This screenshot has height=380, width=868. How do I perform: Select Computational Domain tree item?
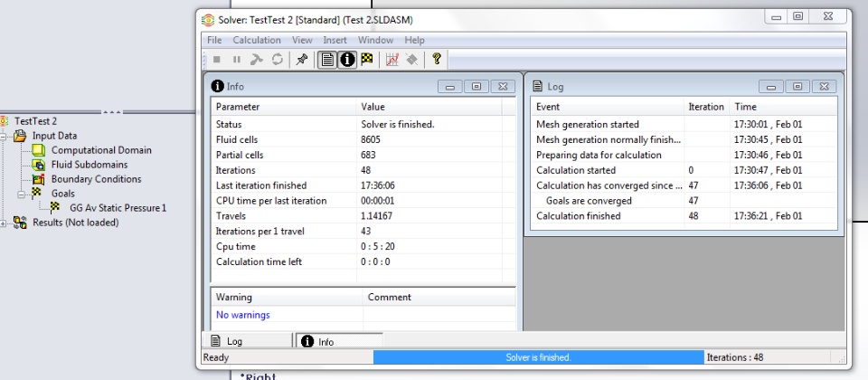[101, 150]
